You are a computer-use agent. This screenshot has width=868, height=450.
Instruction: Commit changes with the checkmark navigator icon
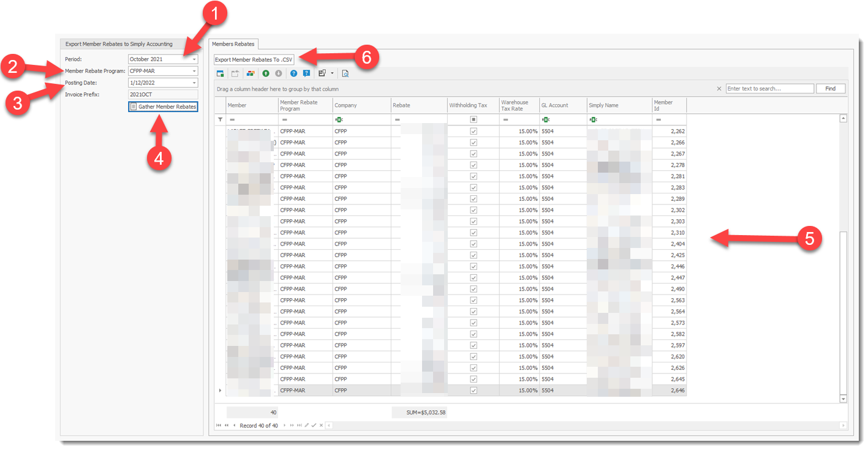[x=314, y=425]
